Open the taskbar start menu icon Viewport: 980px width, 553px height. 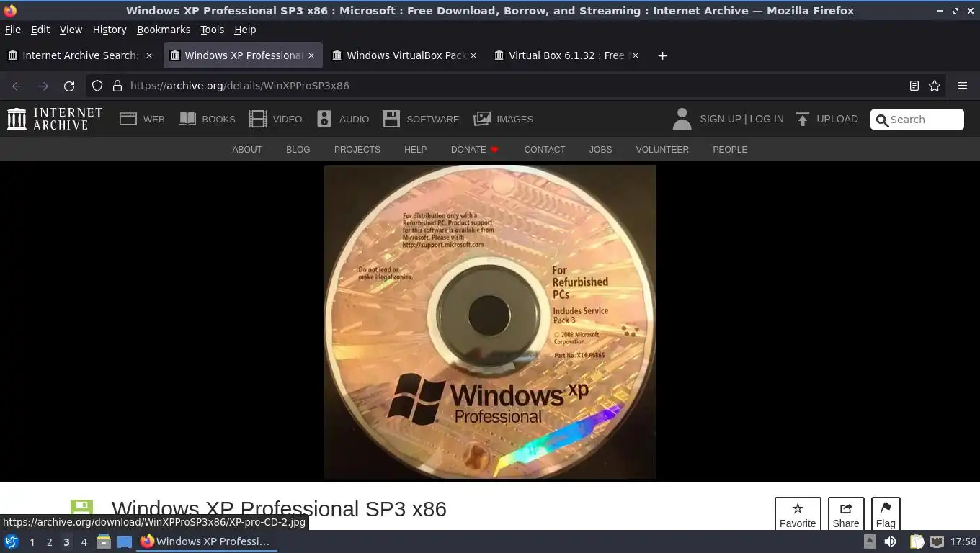pyautogui.click(x=12, y=541)
